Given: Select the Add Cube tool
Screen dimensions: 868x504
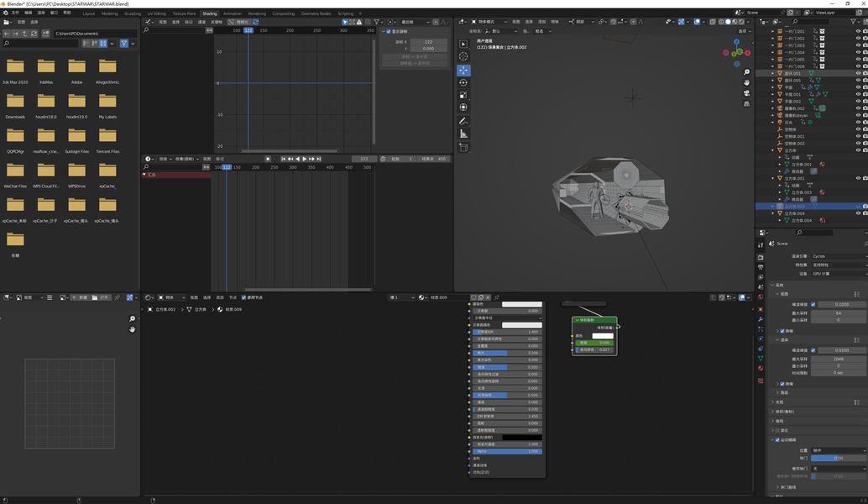Looking at the screenshot, I should coord(463,147).
